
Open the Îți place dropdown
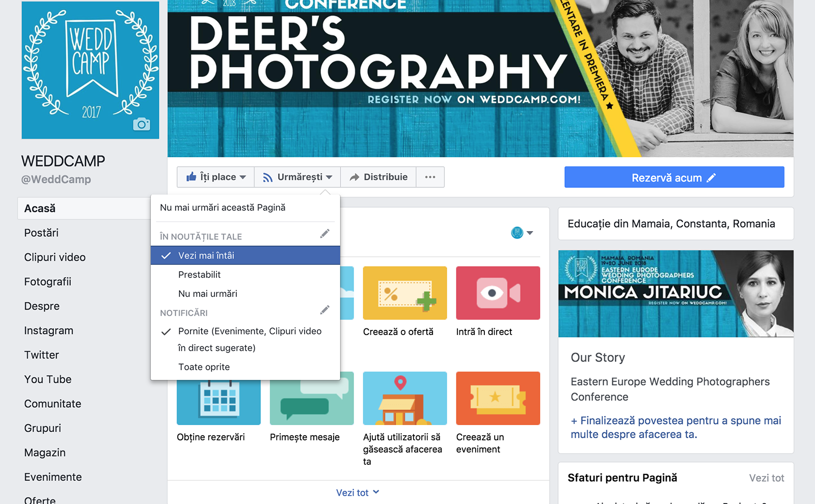[216, 177]
